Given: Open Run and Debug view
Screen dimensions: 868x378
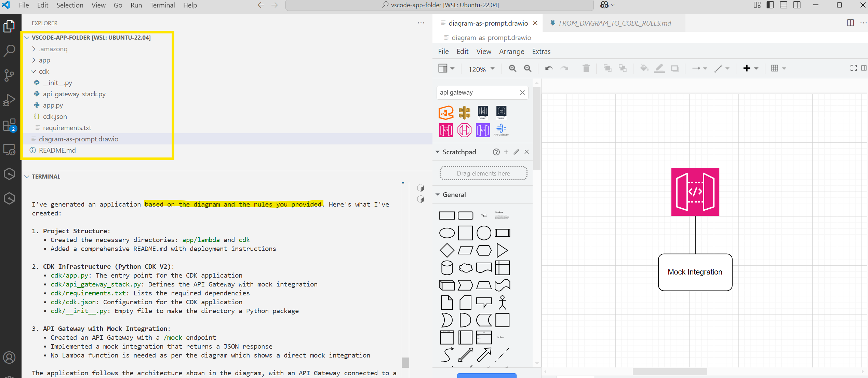Looking at the screenshot, I should (9, 100).
